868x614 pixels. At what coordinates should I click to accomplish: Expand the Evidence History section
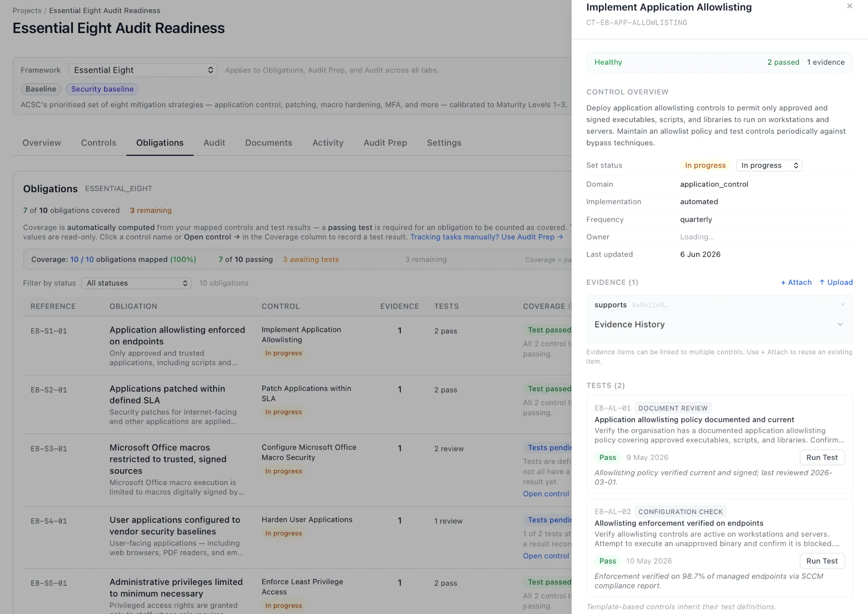pyautogui.click(x=719, y=324)
